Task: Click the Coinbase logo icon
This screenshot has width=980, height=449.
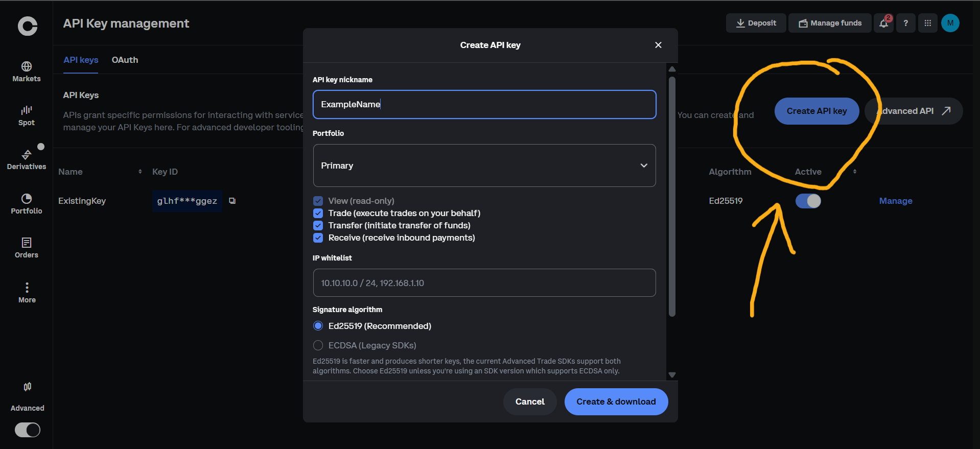Action: pyautogui.click(x=28, y=26)
